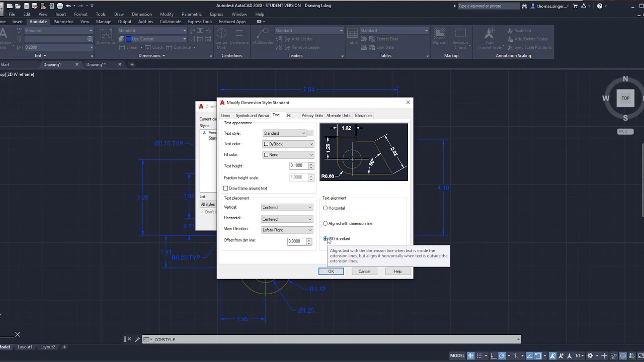Toggle the drawing grid display in status bar

pos(471,355)
